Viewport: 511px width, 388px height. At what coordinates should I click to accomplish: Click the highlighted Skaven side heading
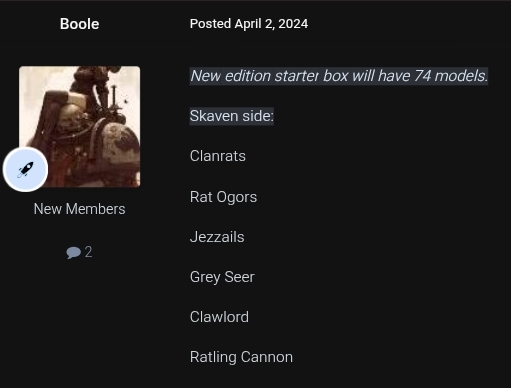[x=232, y=116]
